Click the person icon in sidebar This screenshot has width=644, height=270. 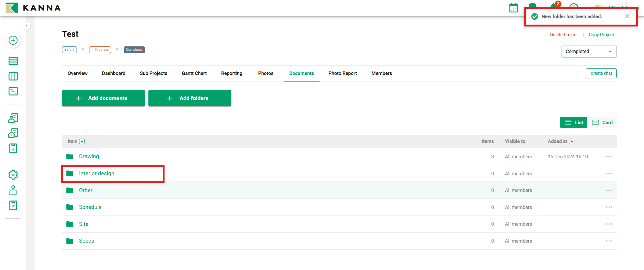click(13, 190)
